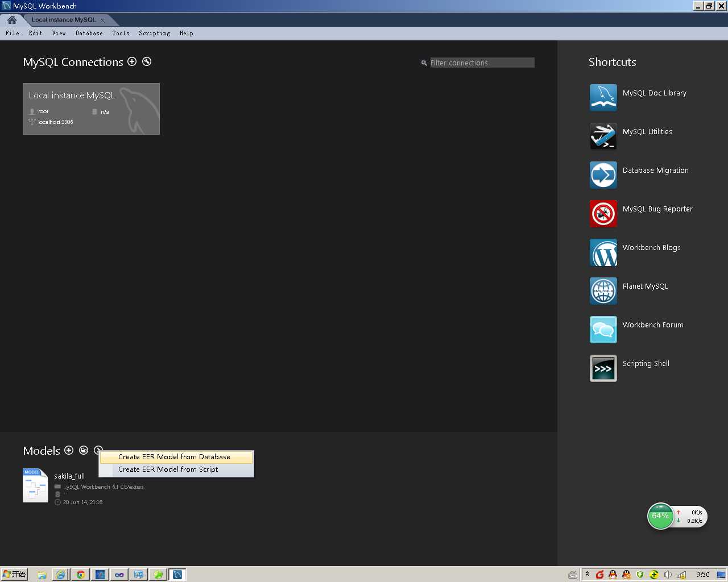Open the Database menu
The image size is (728, 582).
pos(89,34)
